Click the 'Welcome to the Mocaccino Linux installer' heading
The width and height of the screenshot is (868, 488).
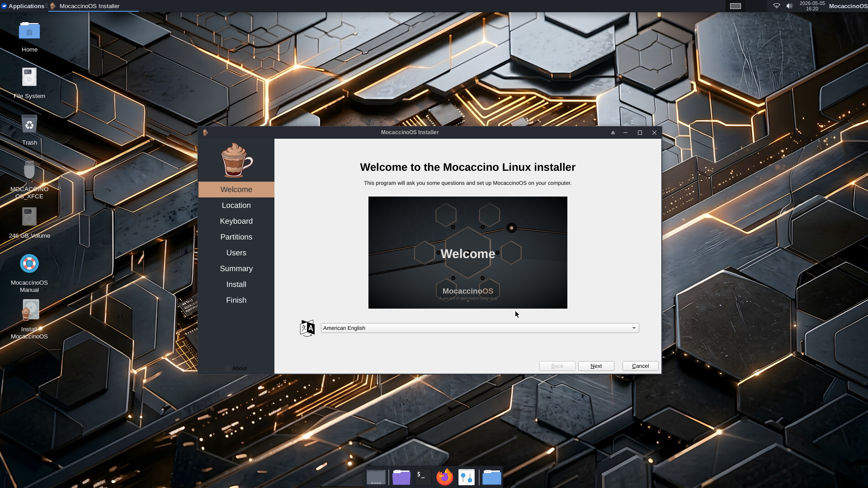(468, 167)
